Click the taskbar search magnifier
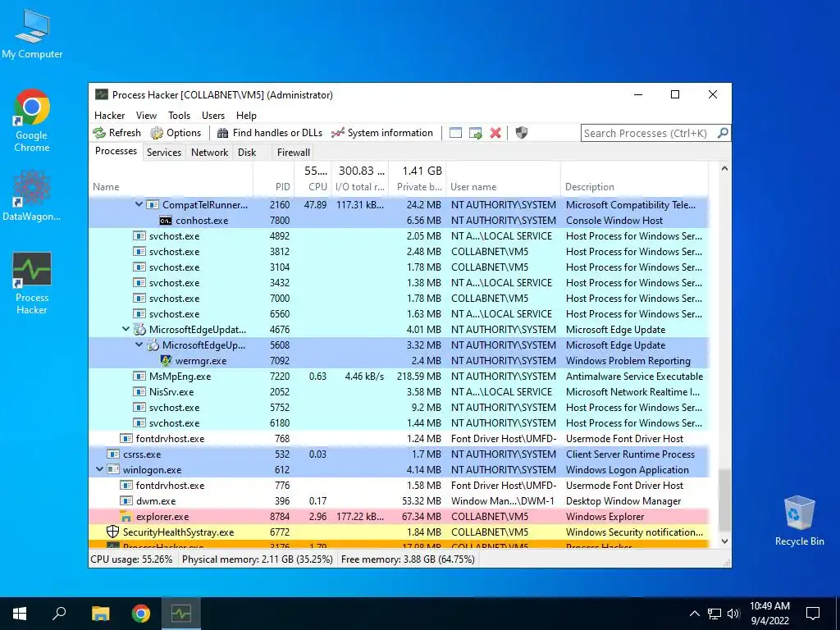Screen dimensions: 840x630 (x=59, y=614)
